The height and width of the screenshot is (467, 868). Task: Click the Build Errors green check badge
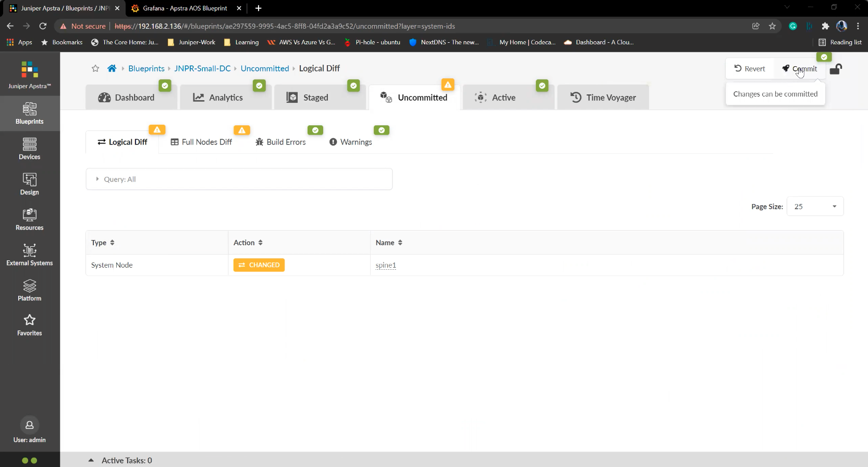(x=315, y=130)
